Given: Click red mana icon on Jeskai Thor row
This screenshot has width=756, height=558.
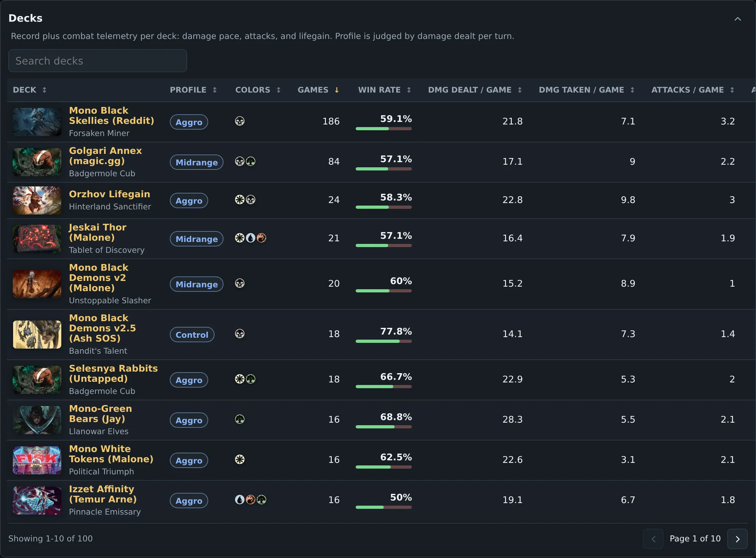Looking at the screenshot, I should (x=262, y=238).
